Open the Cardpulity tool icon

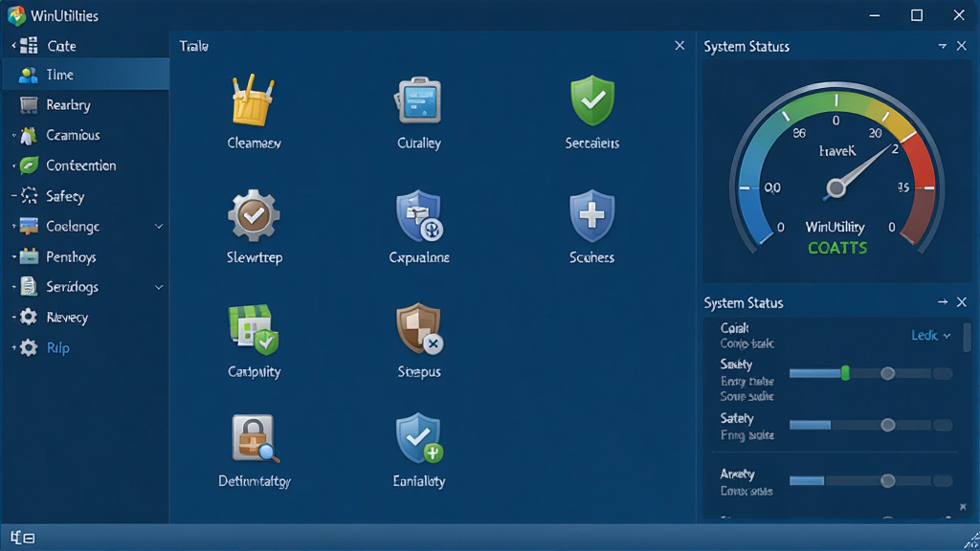[x=253, y=329]
